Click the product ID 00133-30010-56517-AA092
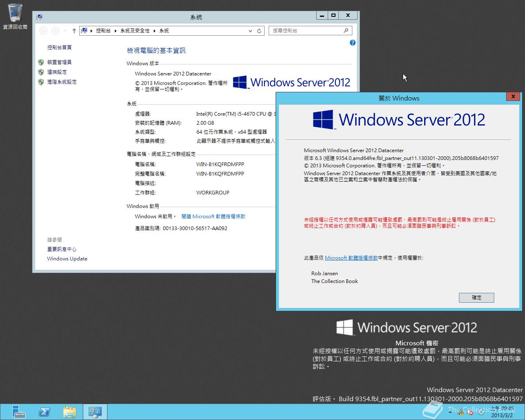The height and width of the screenshot is (420, 525). 195,228
